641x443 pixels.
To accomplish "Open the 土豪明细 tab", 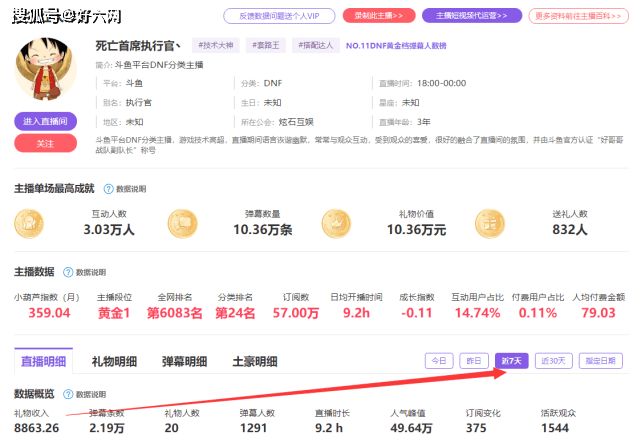I will point(255,361).
